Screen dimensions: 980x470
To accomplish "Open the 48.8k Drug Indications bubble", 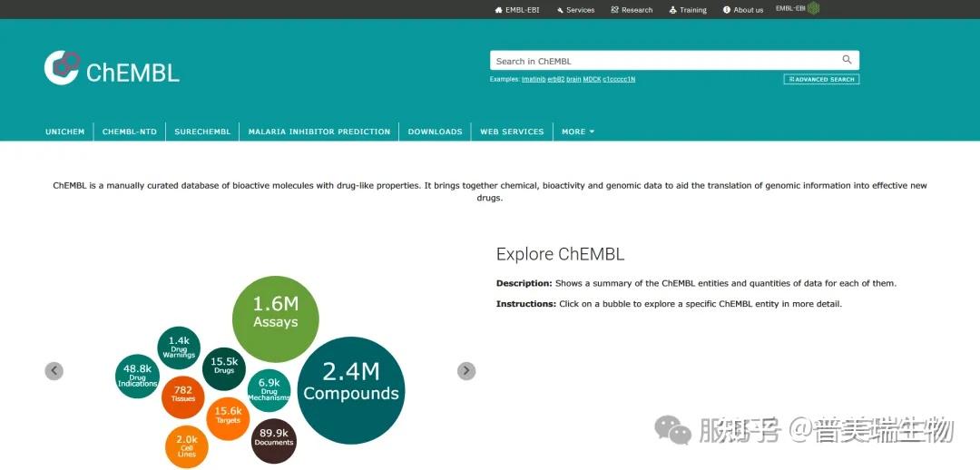I will tap(138, 377).
